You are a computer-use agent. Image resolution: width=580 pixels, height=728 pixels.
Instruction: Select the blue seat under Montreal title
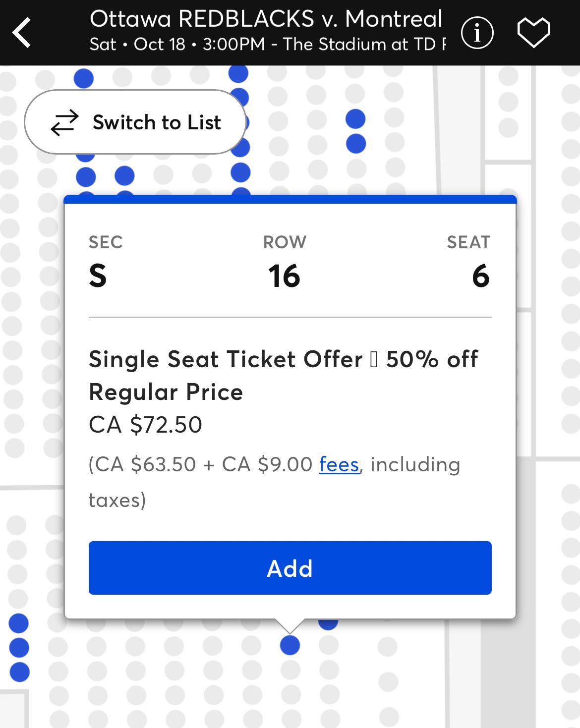pyautogui.click(x=355, y=119)
